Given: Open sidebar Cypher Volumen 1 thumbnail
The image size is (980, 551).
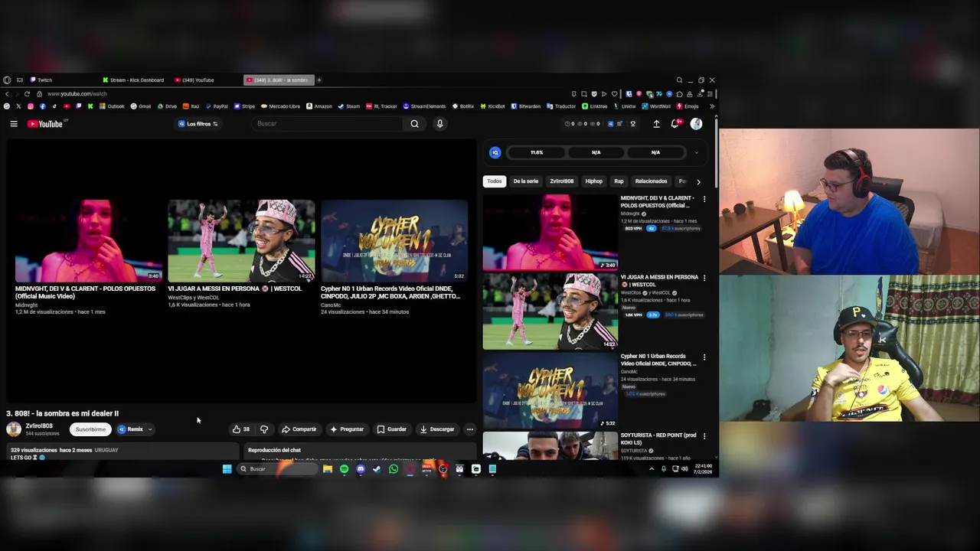Looking at the screenshot, I should [550, 391].
